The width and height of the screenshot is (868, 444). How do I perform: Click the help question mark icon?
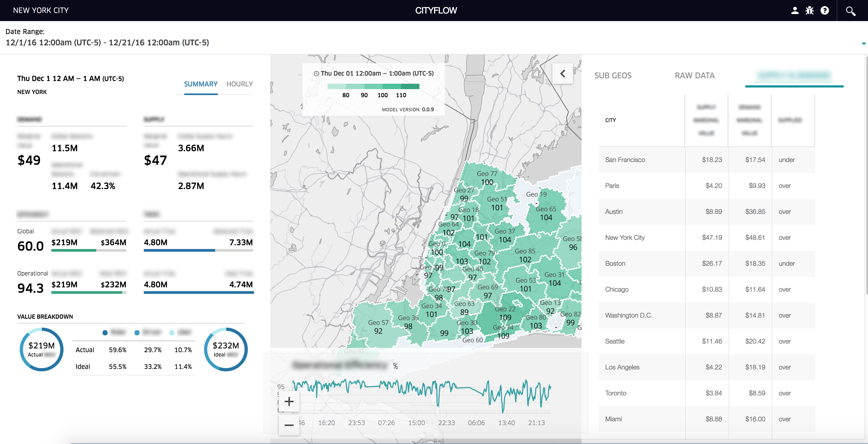pyautogui.click(x=824, y=11)
